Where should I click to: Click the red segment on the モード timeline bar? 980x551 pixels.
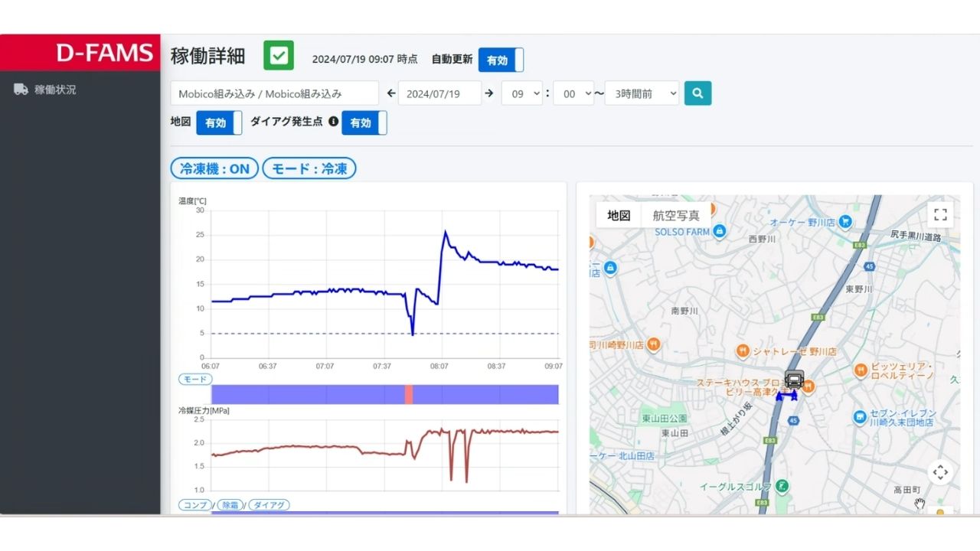[409, 393]
